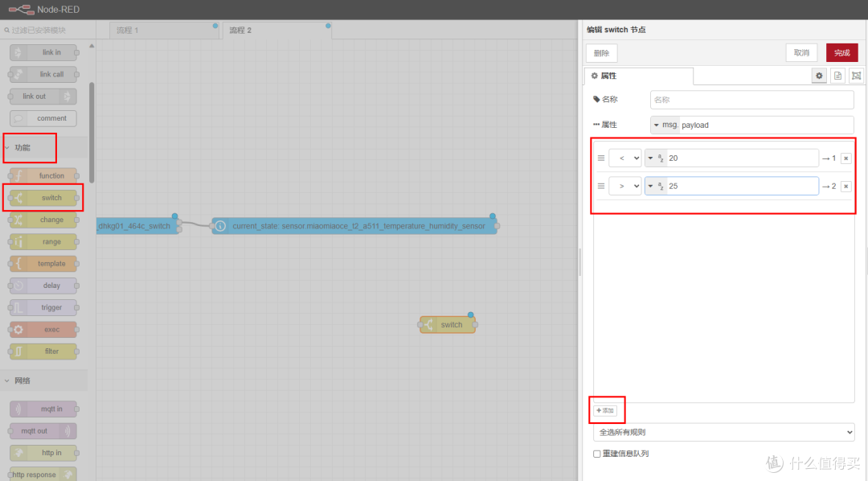Select the comment palette node
The height and width of the screenshot is (481, 868).
(x=43, y=118)
